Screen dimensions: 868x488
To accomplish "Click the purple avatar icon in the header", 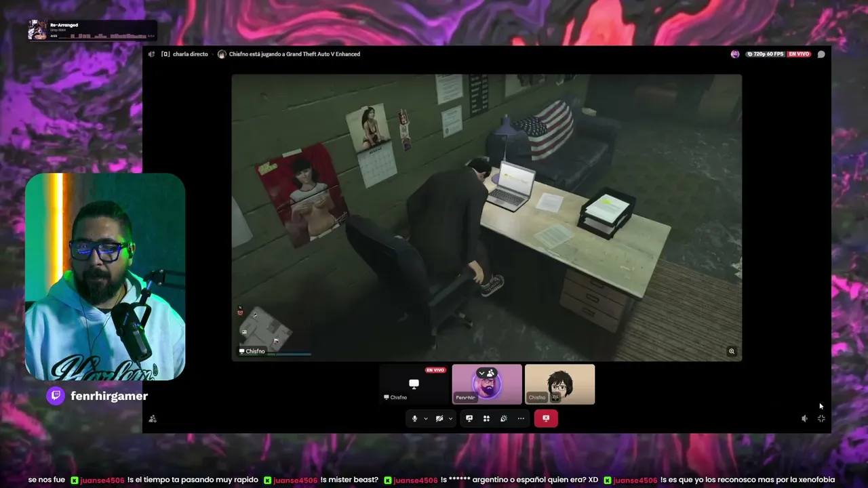I will pos(735,54).
